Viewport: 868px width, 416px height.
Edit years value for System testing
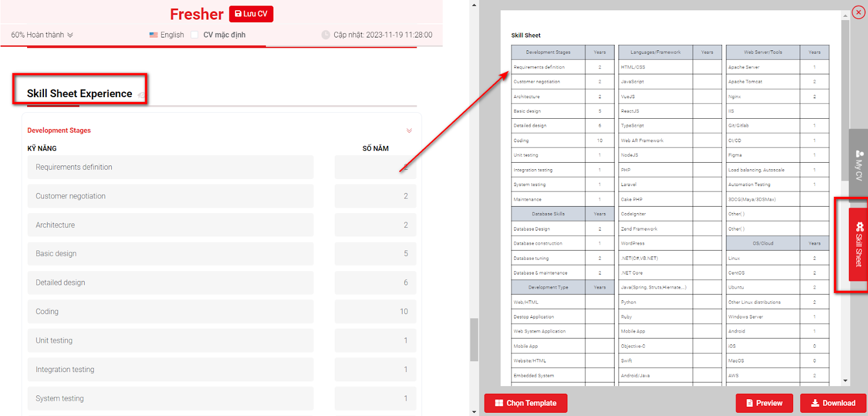point(375,398)
